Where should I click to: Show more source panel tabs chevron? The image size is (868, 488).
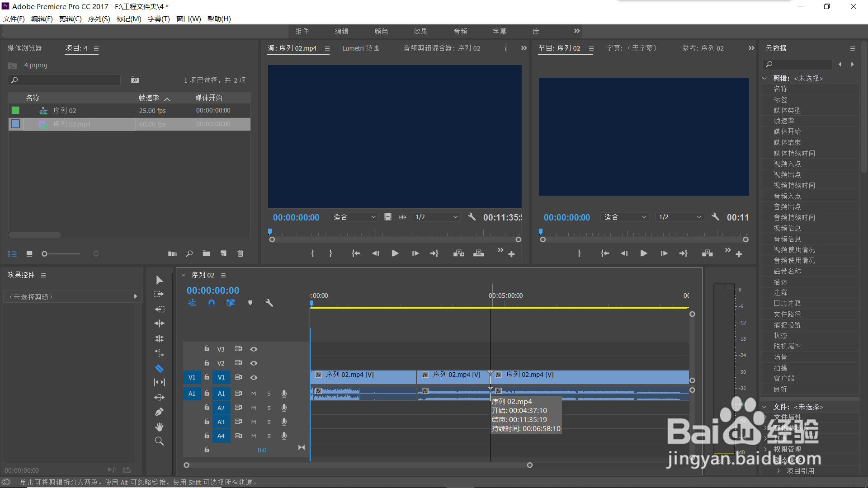524,48
